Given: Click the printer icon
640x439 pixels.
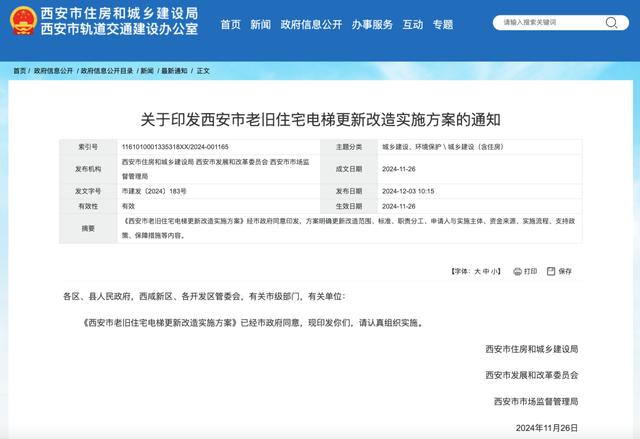Looking at the screenshot, I should (515, 270).
